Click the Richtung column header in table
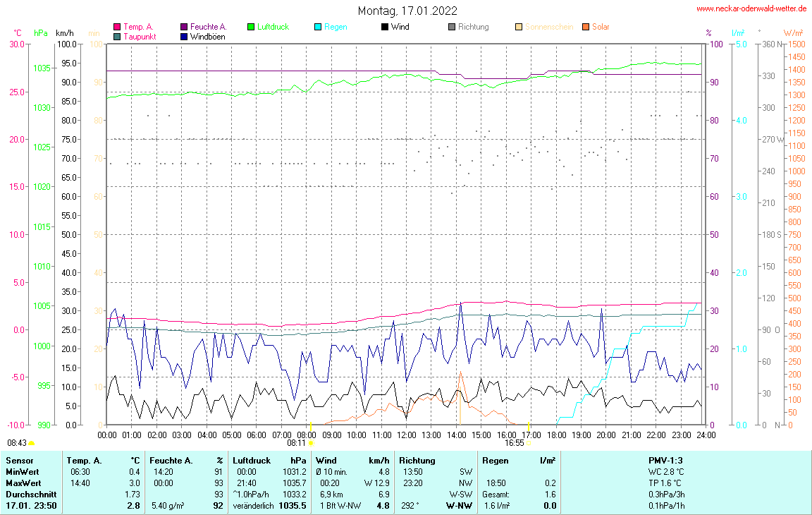 (417, 461)
